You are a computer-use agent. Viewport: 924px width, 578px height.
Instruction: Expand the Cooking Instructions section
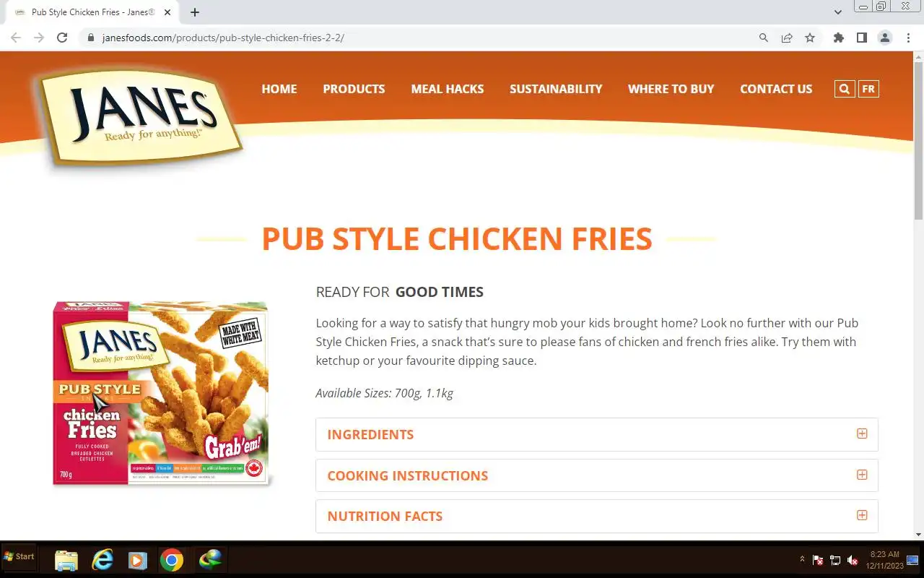[x=597, y=475]
